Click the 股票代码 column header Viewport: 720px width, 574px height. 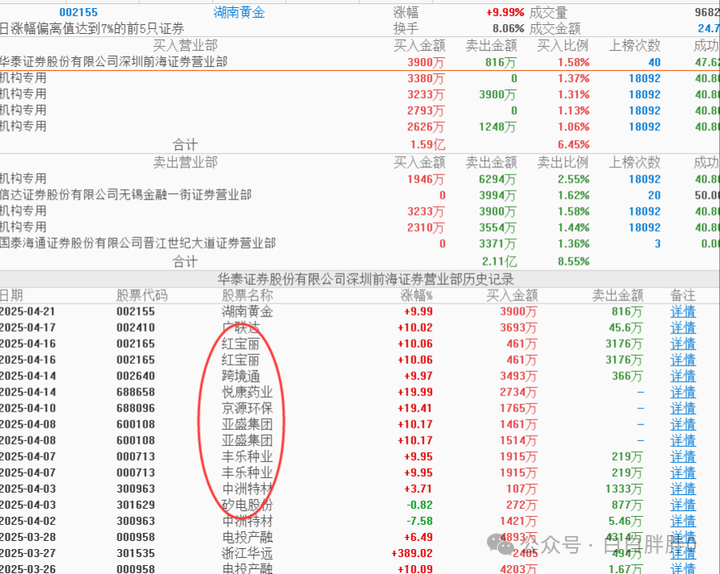click(x=141, y=295)
